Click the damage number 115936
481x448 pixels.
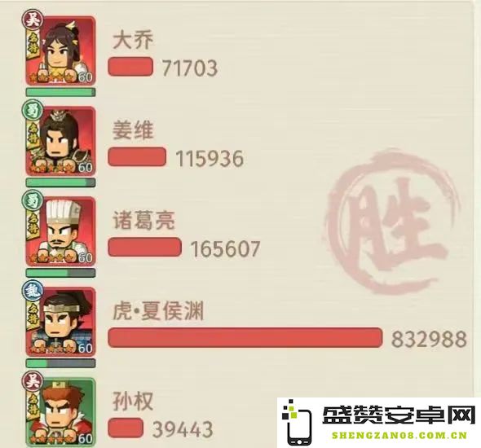pyautogui.click(x=210, y=158)
